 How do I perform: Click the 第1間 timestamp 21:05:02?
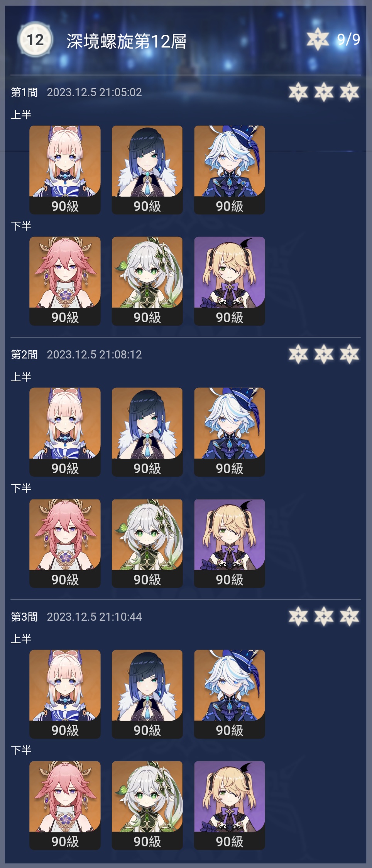coord(120,92)
